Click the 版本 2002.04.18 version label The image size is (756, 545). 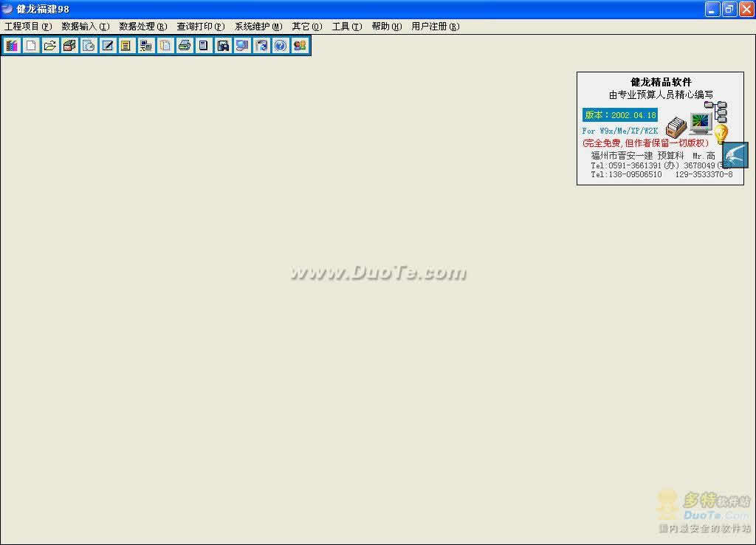(x=619, y=115)
